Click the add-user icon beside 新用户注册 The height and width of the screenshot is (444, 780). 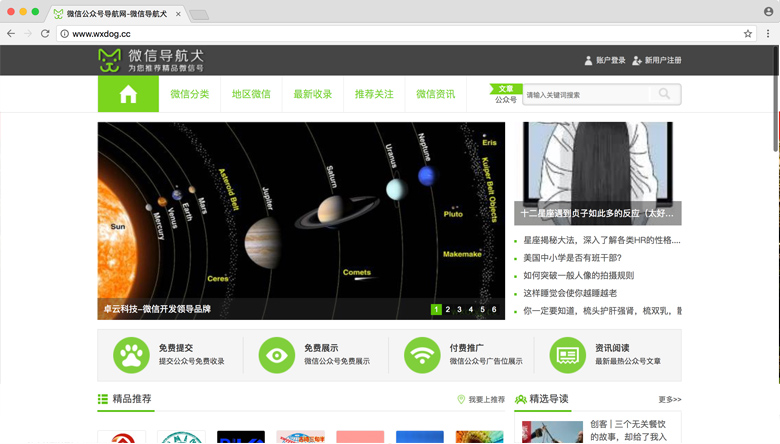click(637, 60)
